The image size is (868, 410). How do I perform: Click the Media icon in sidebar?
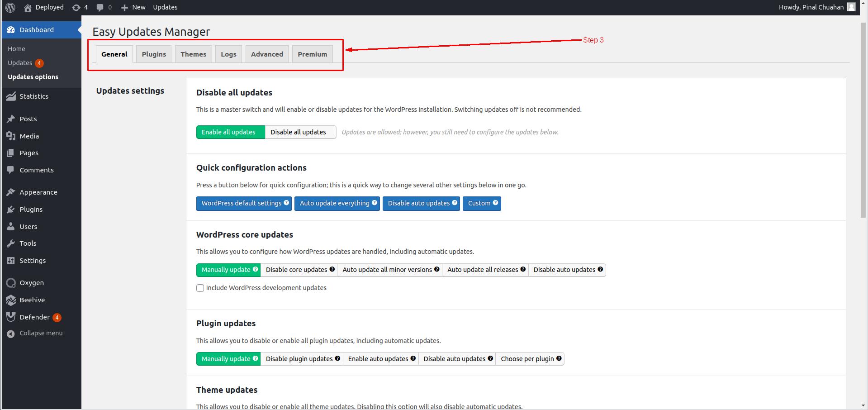tap(11, 136)
